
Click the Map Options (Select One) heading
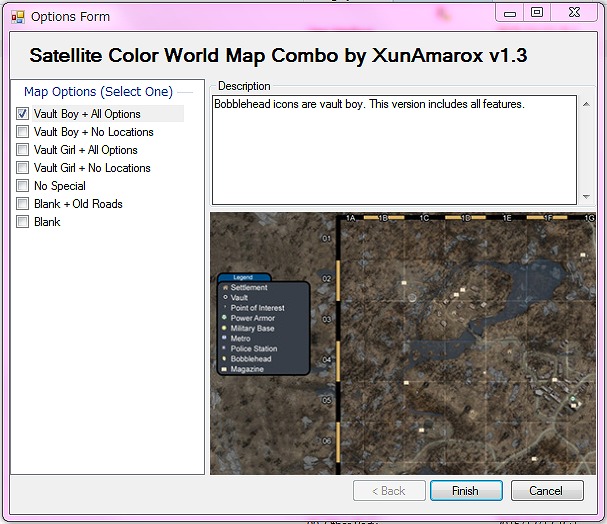(98, 92)
